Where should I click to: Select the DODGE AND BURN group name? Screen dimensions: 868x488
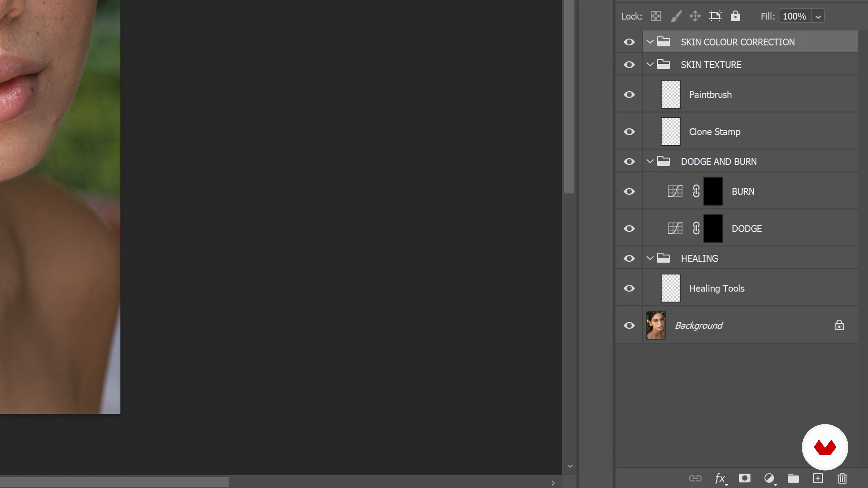(x=719, y=162)
